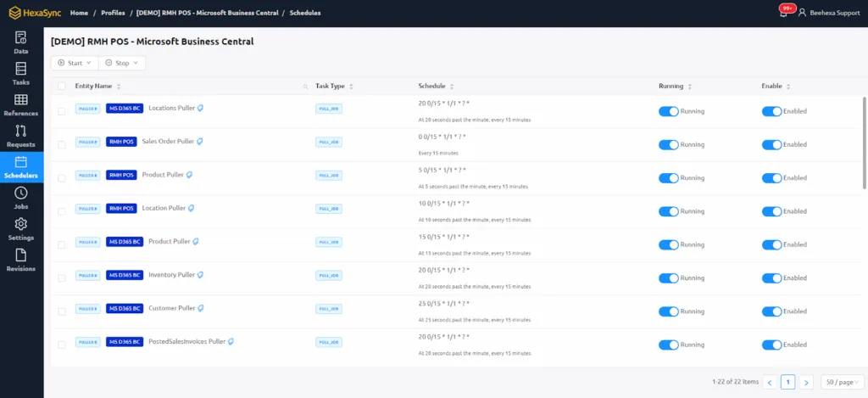The width and height of the screenshot is (868, 398).
Task: Tick the select-all checkbox in table header
Action: pos(61,87)
